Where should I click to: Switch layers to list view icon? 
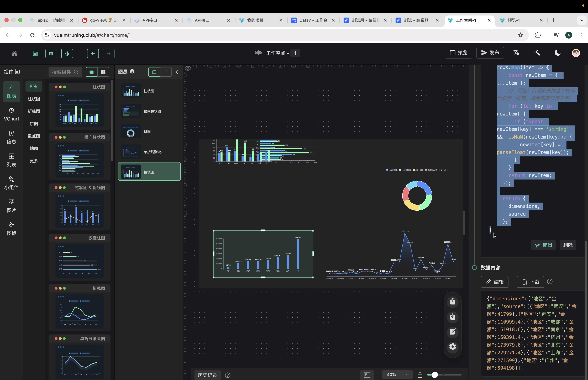(166, 72)
